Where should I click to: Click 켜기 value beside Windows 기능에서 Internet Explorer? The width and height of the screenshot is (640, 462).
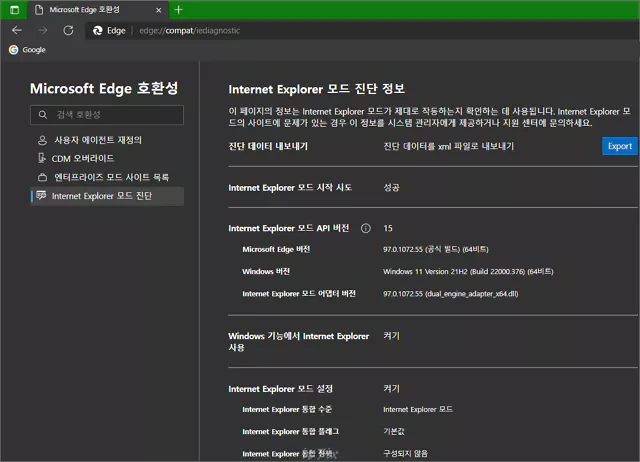coord(391,336)
